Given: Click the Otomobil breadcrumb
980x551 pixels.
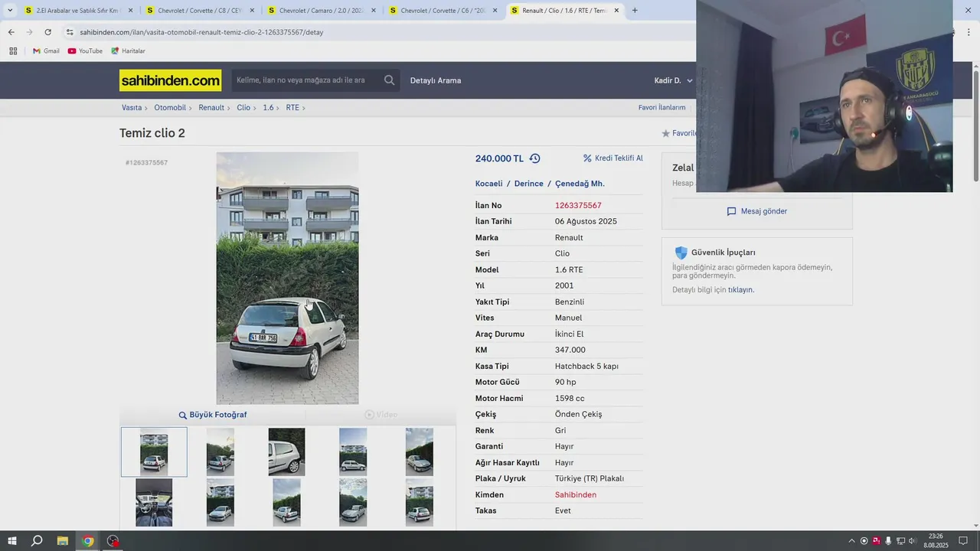Looking at the screenshot, I should (x=170, y=108).
